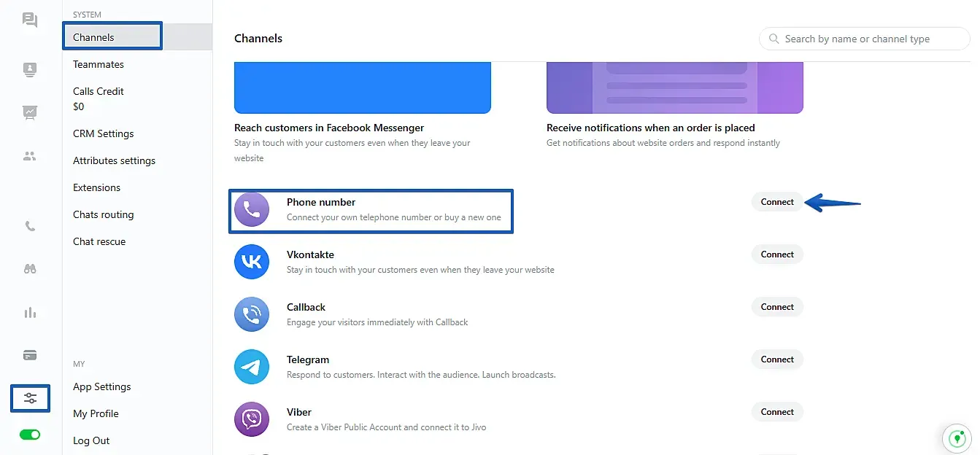Toggle the green online status switch
This screenshot has height=455, width=980.
tap(30, 435)
